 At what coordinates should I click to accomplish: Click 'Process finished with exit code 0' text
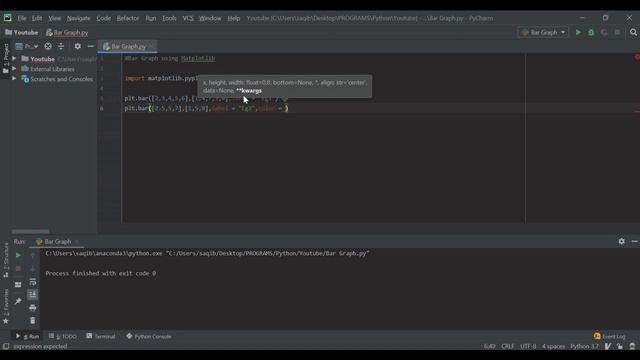(x=100, y=273)
